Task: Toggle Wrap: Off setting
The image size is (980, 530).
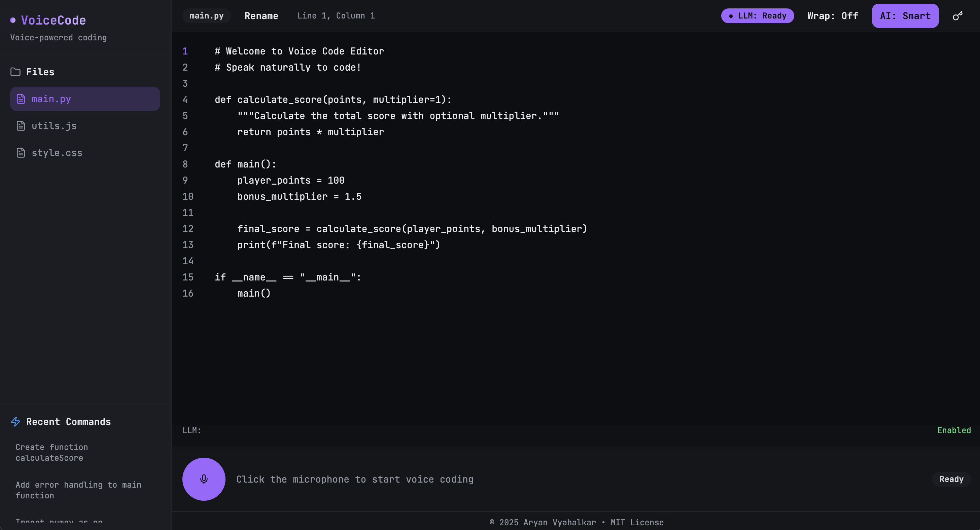Action: (832, 16)
